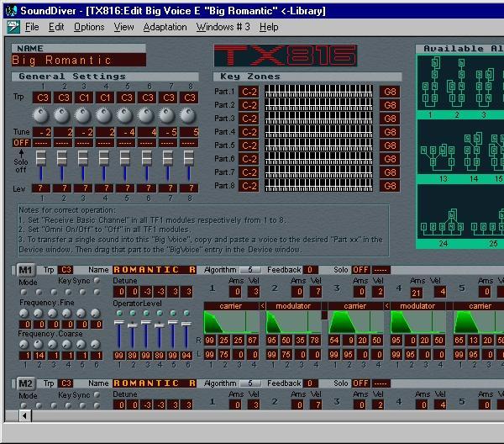
Task: Click the tune knob for part 1
Action: point(41,115)
